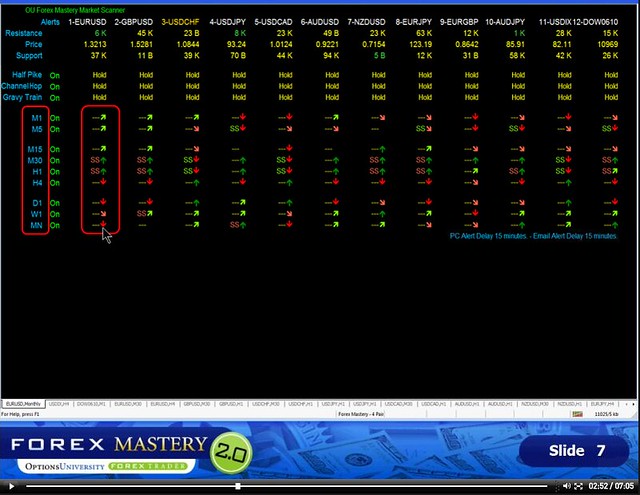Select the 1-EURUSD column header
The image size is (640, 495).
(x=87, y=22)
